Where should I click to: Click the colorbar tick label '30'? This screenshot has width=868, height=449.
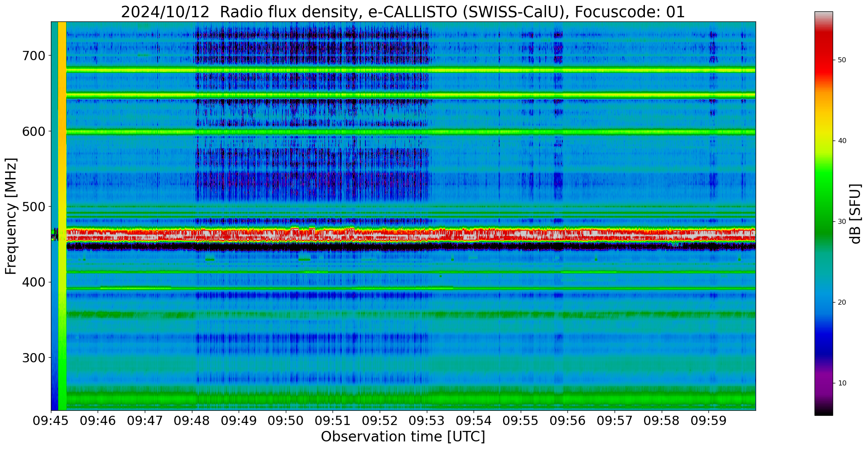[842, 222]
